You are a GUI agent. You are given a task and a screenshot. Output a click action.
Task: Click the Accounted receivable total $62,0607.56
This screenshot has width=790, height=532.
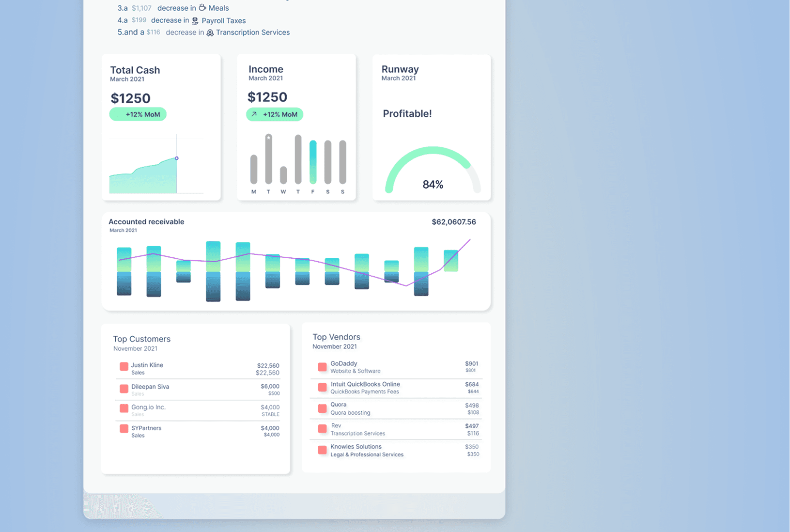453,222
